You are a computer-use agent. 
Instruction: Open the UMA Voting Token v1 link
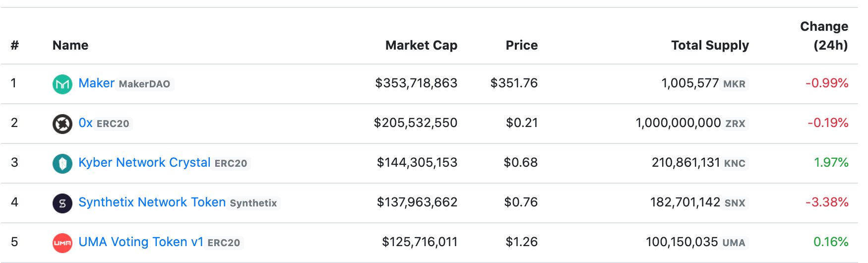pyautogui.click(x=141, y=242)
